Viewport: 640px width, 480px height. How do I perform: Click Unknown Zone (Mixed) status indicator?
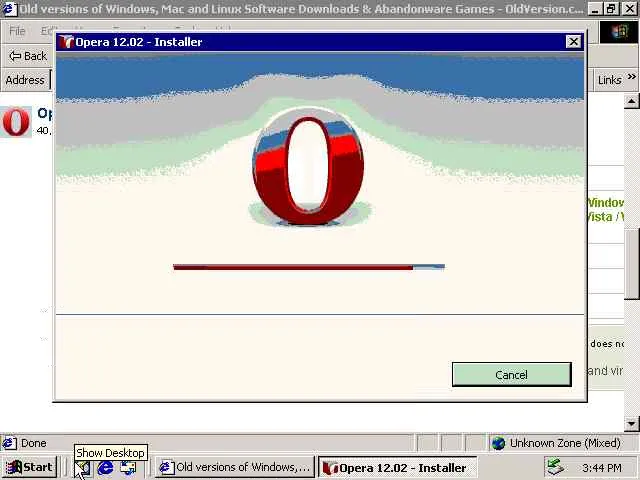556,443
